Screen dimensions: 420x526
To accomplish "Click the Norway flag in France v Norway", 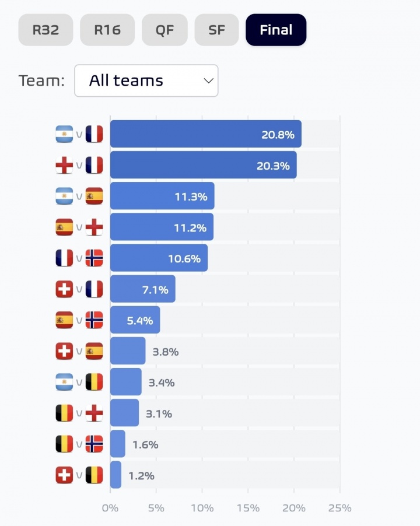I will (94, 258).
